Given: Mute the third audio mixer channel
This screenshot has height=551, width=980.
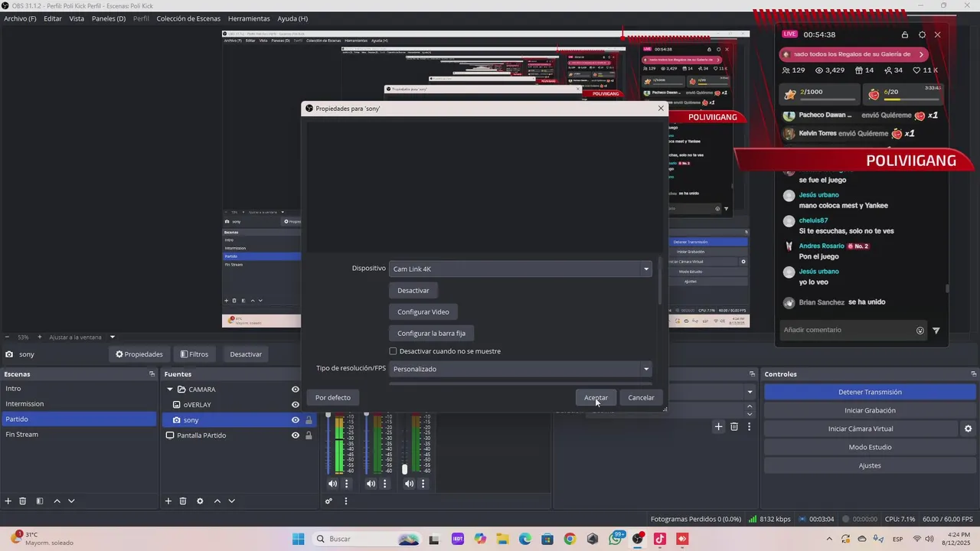Looking at the screenshot, I should point(409,484).
